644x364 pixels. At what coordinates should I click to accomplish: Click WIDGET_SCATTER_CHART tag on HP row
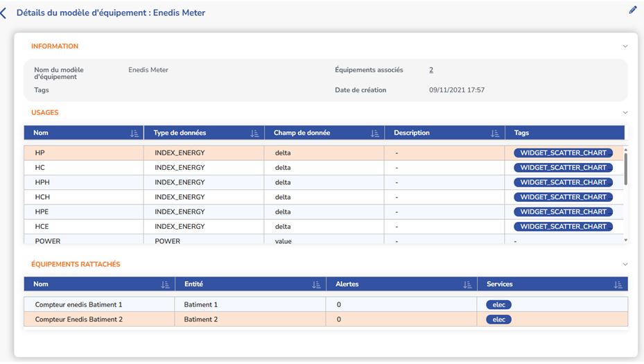point(563,153)
